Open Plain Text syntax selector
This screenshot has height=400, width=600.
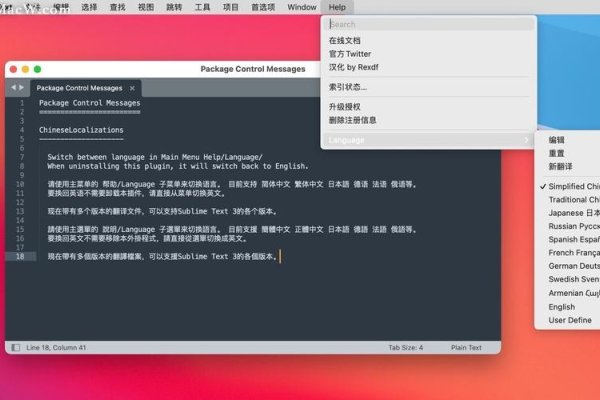[466, 348]
